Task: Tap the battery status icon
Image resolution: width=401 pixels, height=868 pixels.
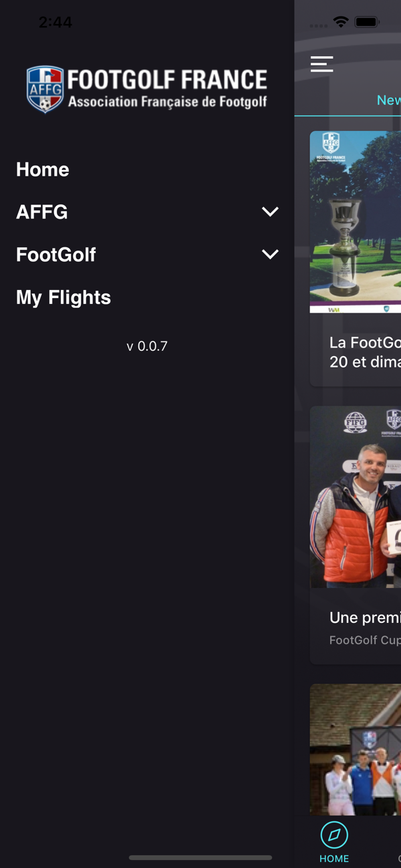Action: pyautogui.click(x=367, y=22)
